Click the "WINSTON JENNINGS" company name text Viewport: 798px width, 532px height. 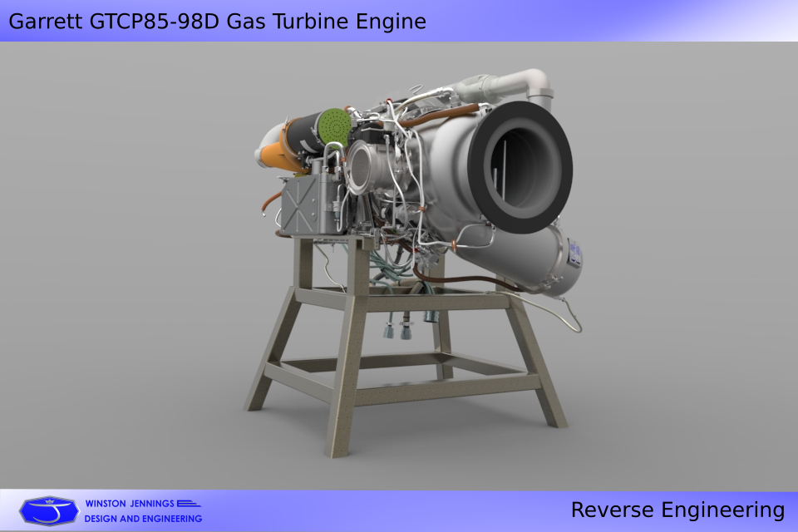(x=130, y=504)
